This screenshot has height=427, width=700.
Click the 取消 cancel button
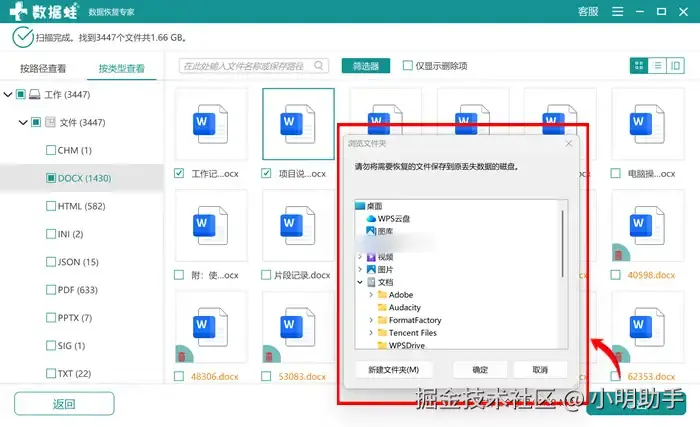pyautogui.click(x=540, y=369)
